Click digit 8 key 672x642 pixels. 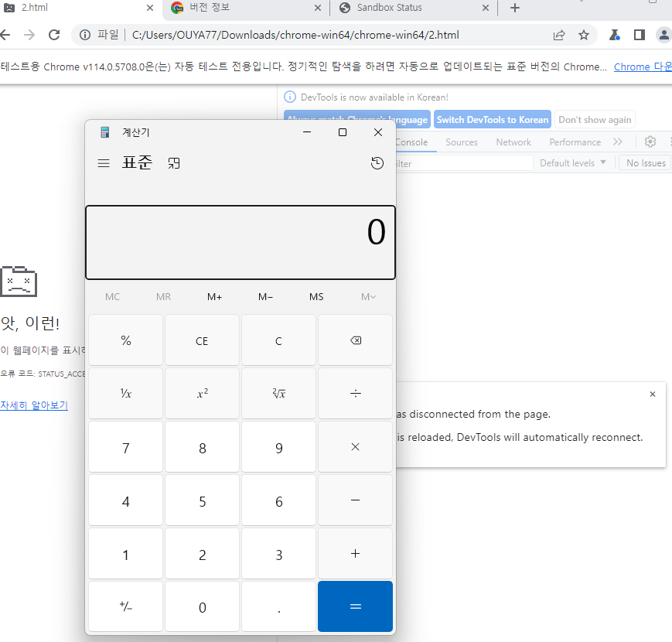point(202,447)
